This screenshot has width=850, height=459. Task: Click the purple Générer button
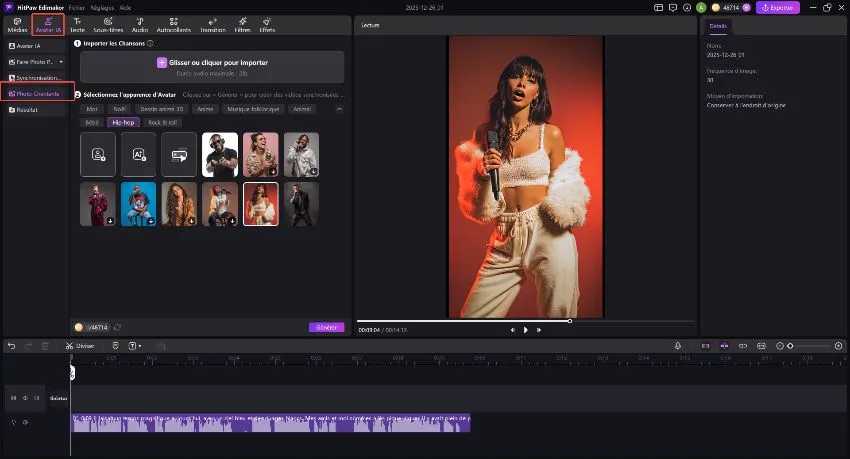pos(326,327)
